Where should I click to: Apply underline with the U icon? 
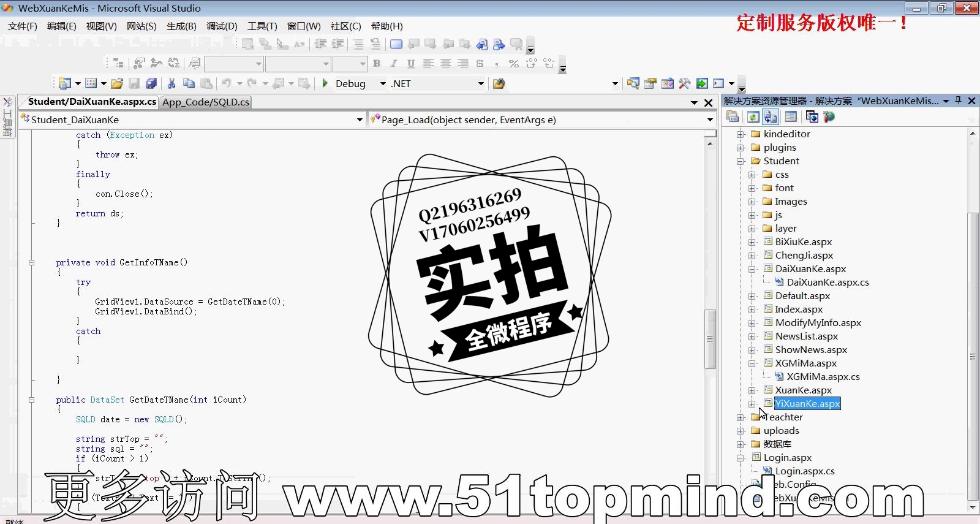click(411, 63)
